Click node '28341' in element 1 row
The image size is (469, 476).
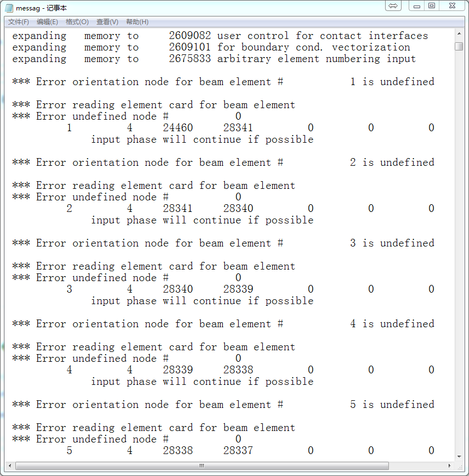point(238,128)
